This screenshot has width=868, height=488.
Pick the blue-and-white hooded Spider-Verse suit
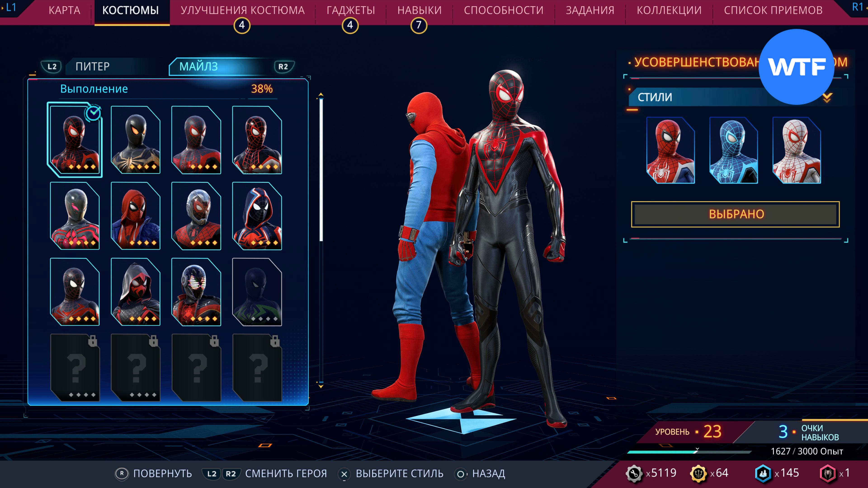point(257,216)
